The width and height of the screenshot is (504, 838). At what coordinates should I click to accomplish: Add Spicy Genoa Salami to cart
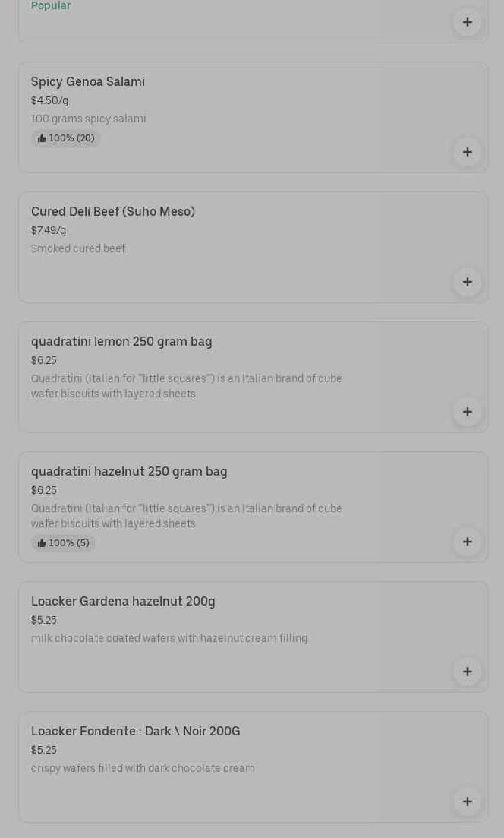(467, 152)
